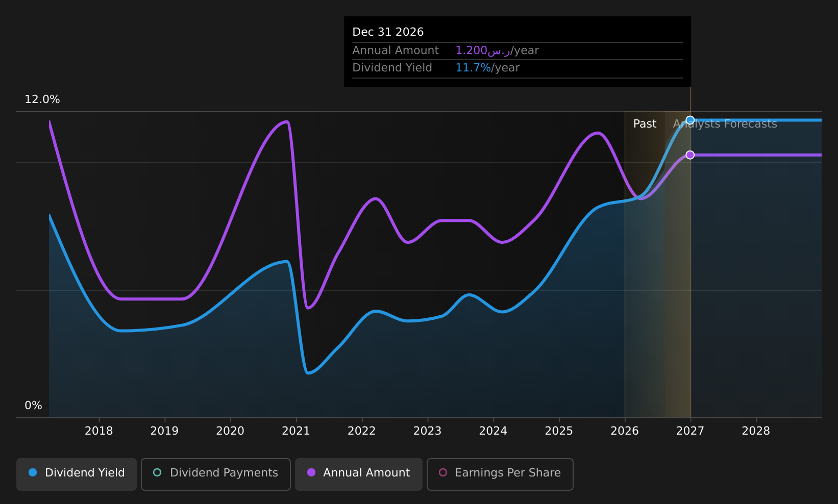Image resolution: width=838 pixels, height=504 pixels.
Task: Click the 11.7% dividend yield tooltip value
Action: (x=473, y=68)
